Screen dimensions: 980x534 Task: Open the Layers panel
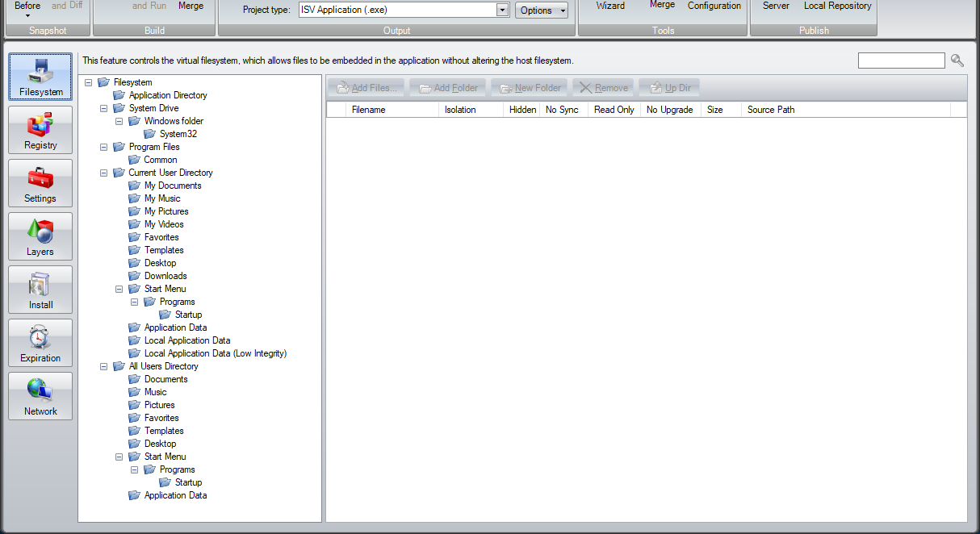coord(40,236)
